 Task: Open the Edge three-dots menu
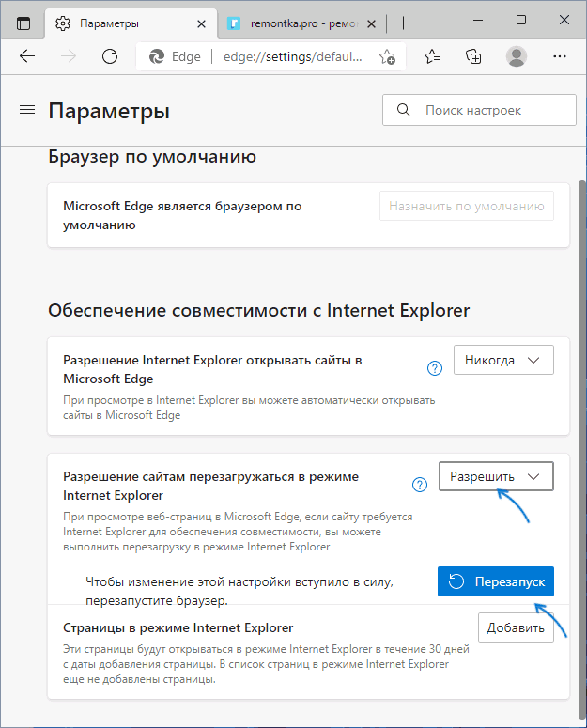[x=560, y=56]
